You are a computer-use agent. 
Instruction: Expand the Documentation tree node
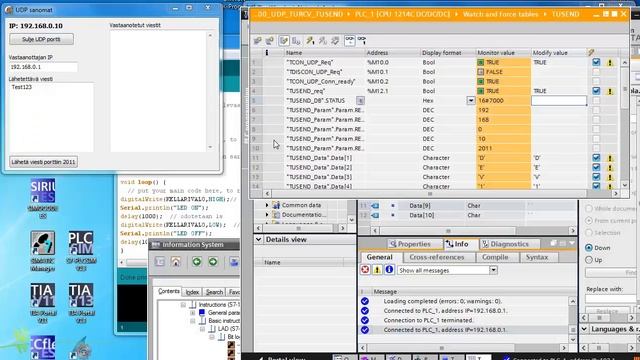point(267,215)
